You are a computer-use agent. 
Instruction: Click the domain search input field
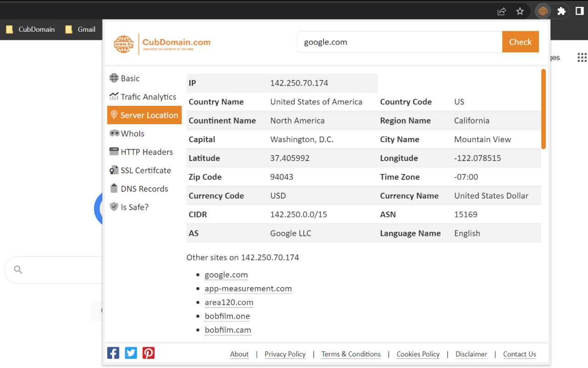click(399, 42)
